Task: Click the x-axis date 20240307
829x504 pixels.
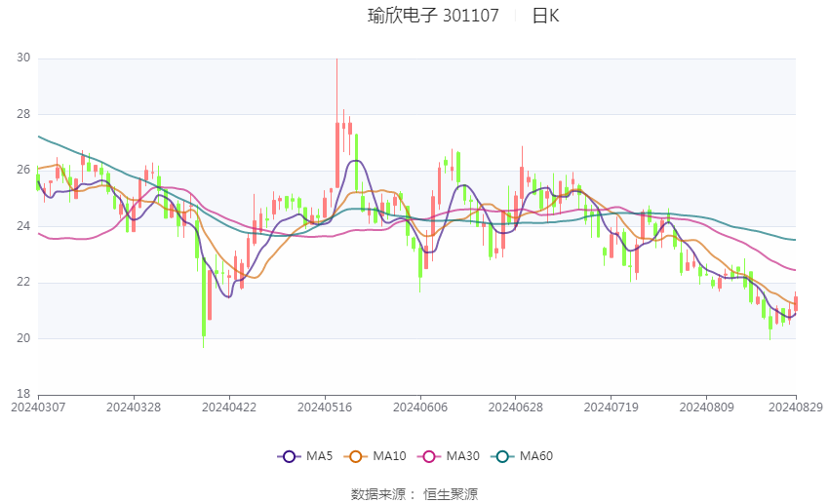Action: 38,407
